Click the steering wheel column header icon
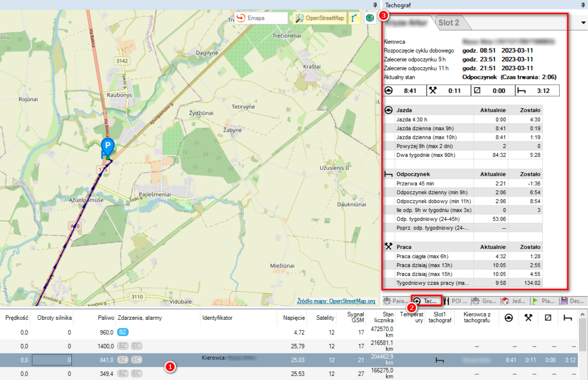Viewport: 588px width, 380px height. (x=509, y=318)
